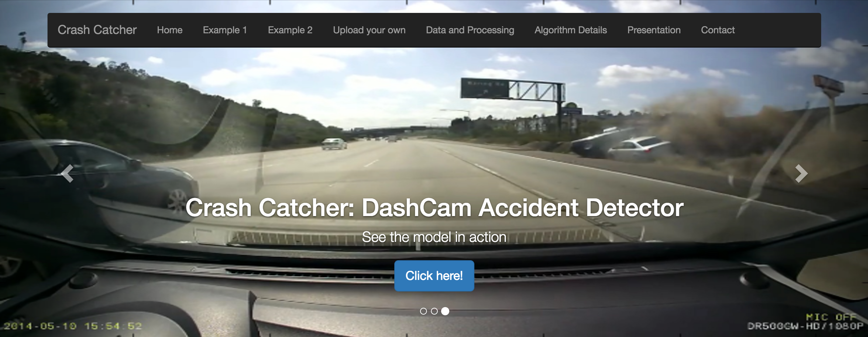Viewport: 868px width, 337px height.
Task: Open Example 2 from the navbar
Action: [x=290, y=30]
